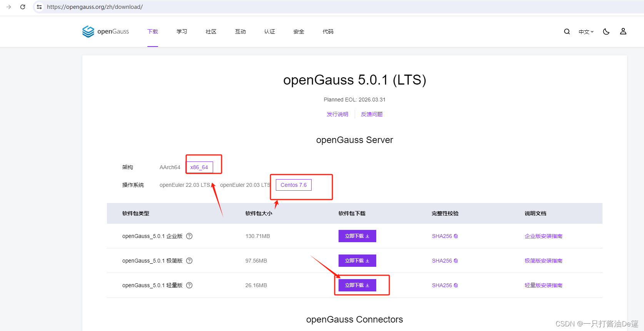
Task: Click the 软件包类型 column header
Action: point(136,213)
